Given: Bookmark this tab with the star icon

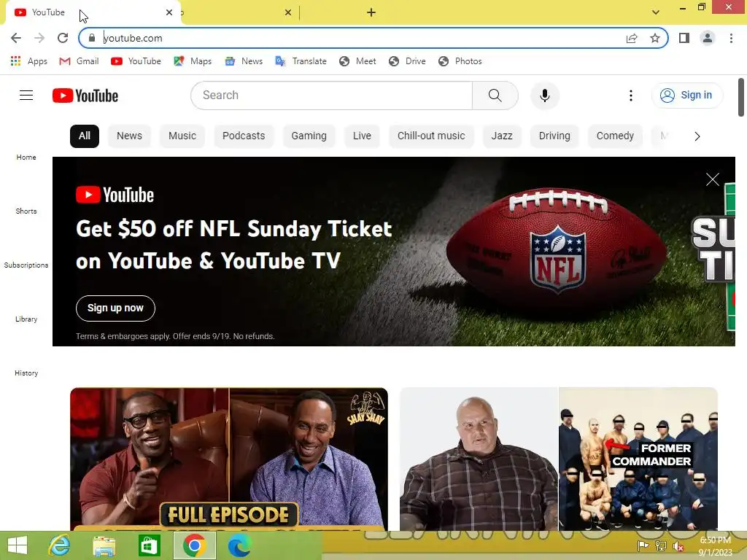Looking at the screenshot, I should pyautogui.click(x=655, y=38).
